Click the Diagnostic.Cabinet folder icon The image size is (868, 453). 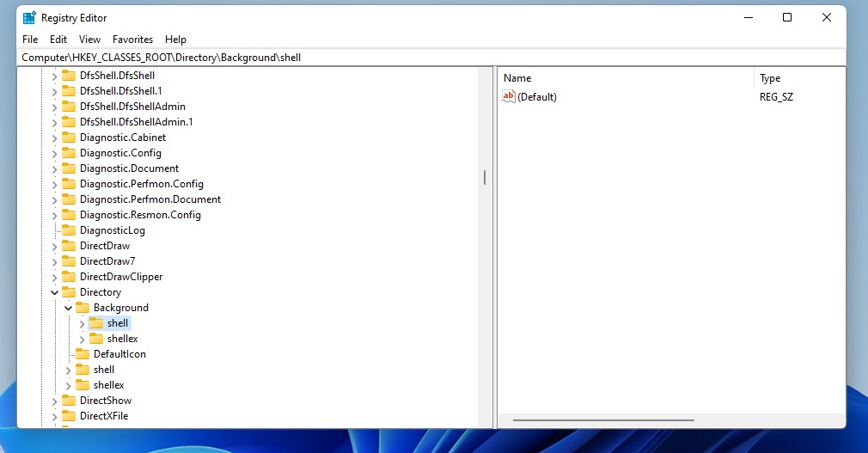69,138
